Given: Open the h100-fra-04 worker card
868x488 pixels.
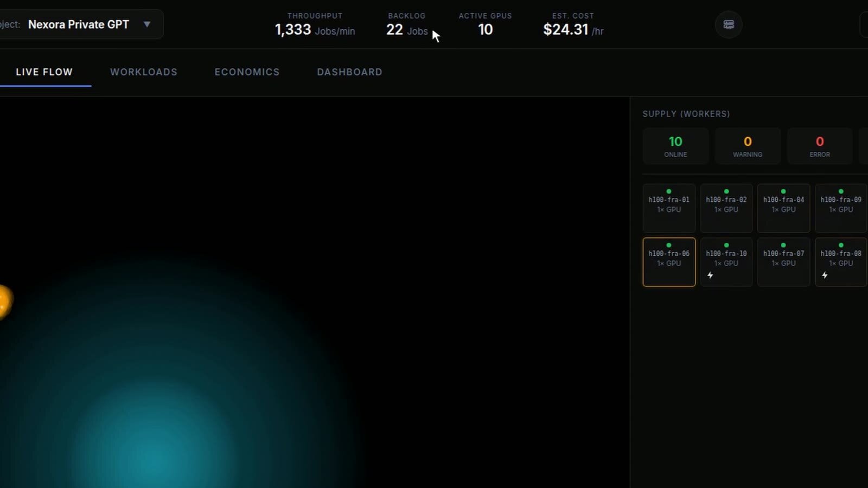Looking at the screenshot, I should (x=784, y=208).
